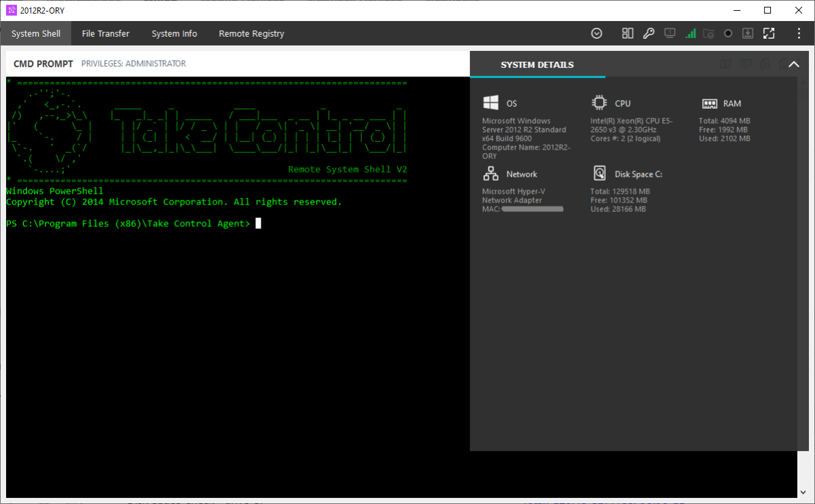This screenshot has width=815, height=504.
Task: Check connection quality signal bars
Action: coord(691,33)
